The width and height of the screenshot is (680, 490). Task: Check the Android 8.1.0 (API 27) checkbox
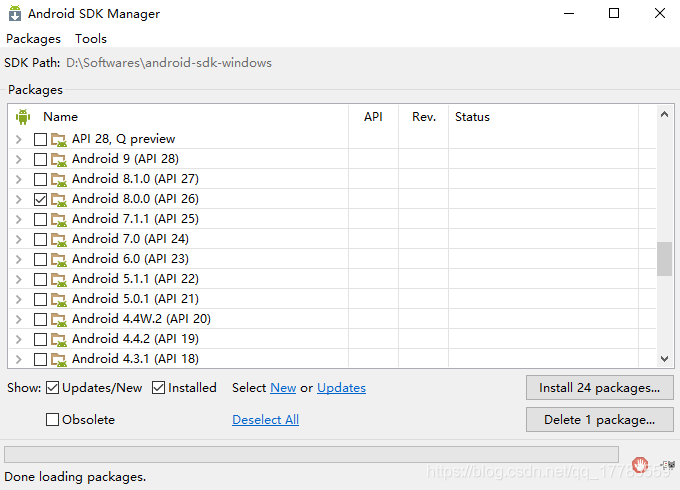[x=40, y=179]
